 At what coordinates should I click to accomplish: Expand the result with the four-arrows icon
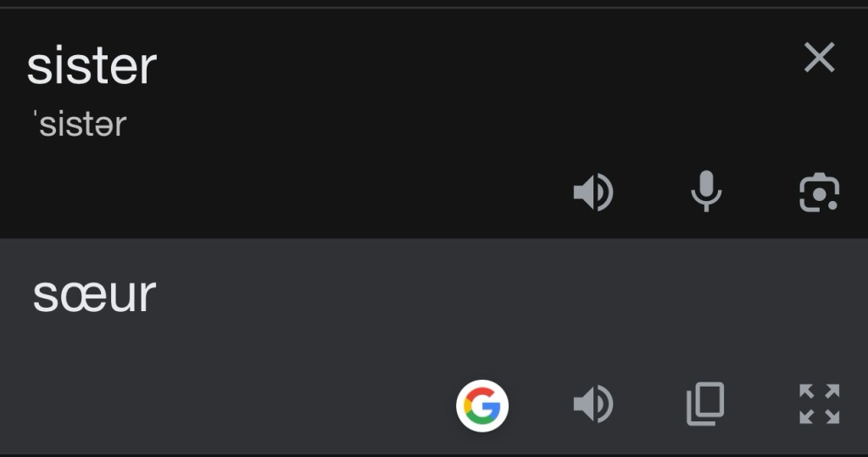coord(819,404)
